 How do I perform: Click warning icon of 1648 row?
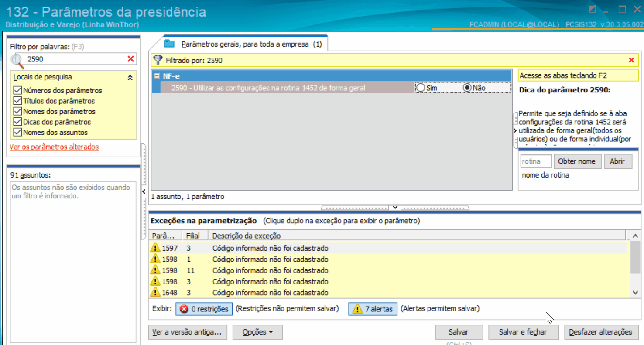[x=155, y=292]
